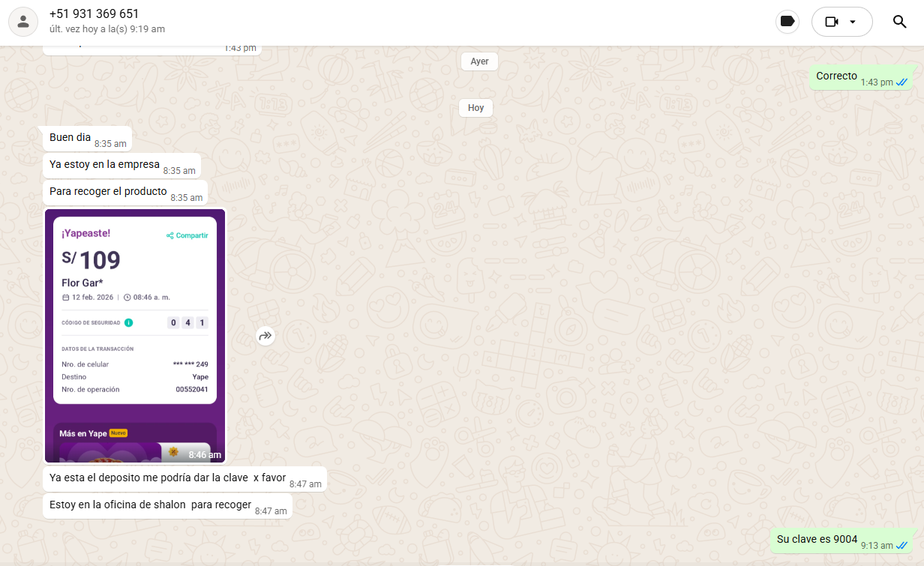Select 'Para recoger el producto' message bubble

click(108, 192)
